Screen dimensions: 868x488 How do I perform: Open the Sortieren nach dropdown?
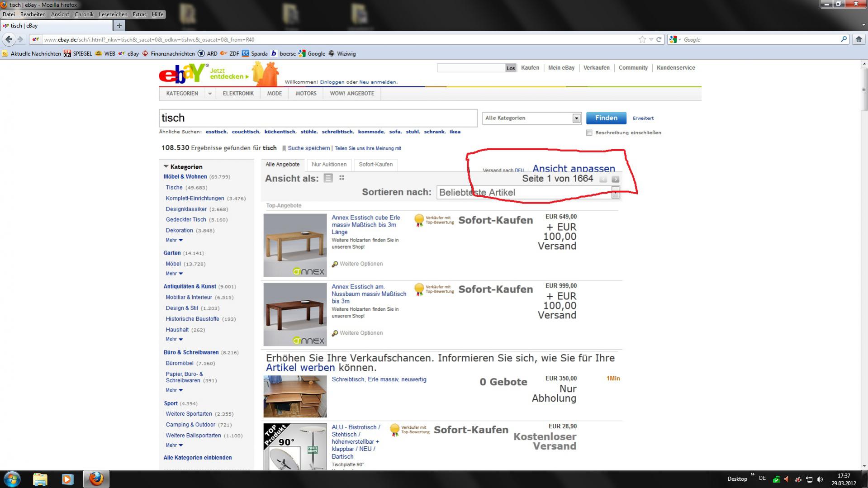point(528,192)
